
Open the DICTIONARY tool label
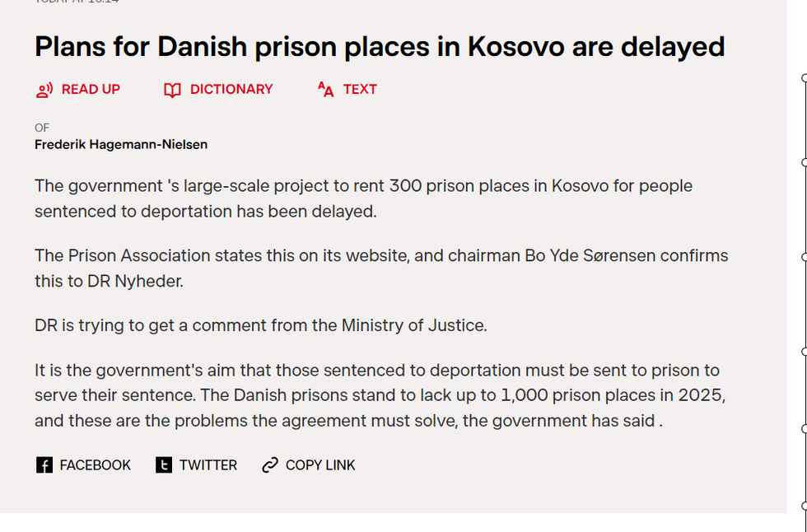[231, 89]
